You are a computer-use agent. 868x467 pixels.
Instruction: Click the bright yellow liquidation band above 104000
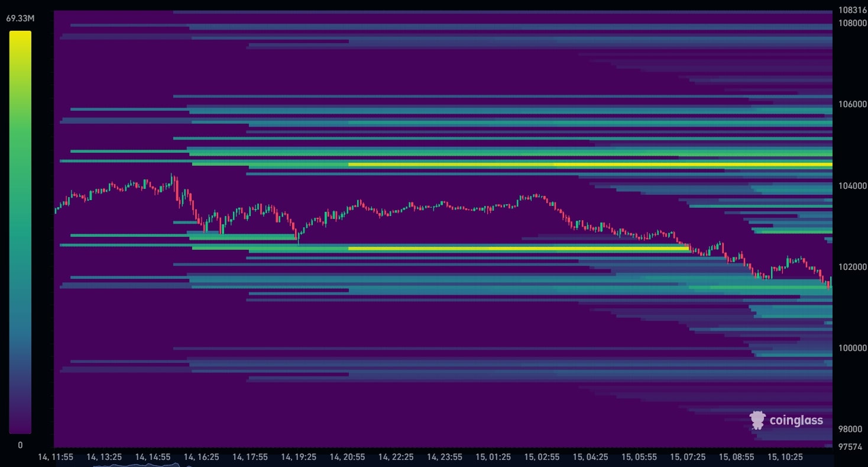coord(590,165)
